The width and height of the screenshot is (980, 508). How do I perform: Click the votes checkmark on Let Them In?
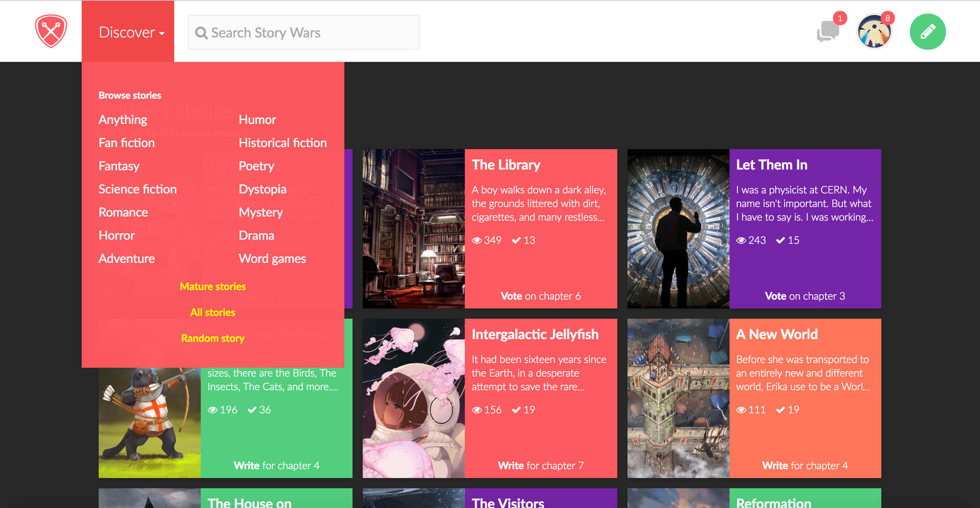pos(781,240)
